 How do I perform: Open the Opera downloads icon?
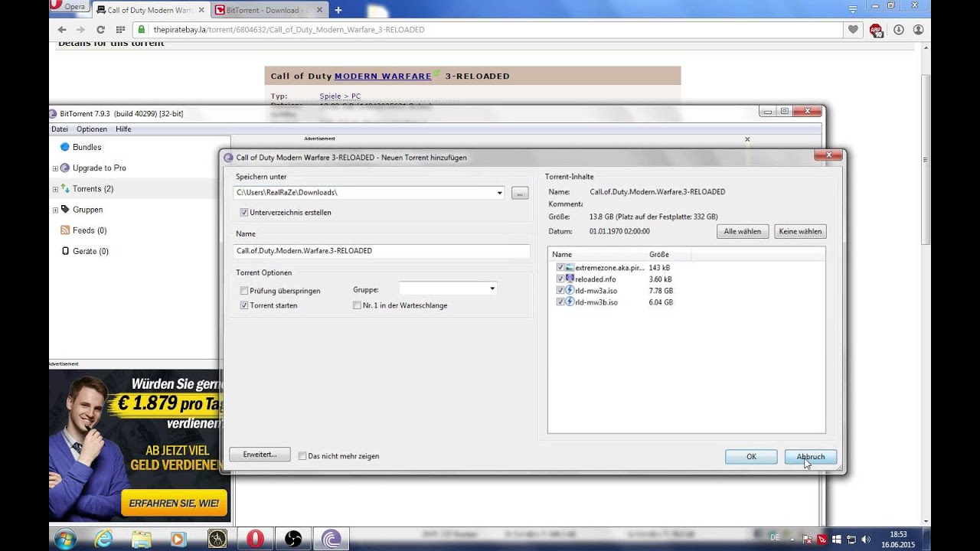tap(899, 29)
